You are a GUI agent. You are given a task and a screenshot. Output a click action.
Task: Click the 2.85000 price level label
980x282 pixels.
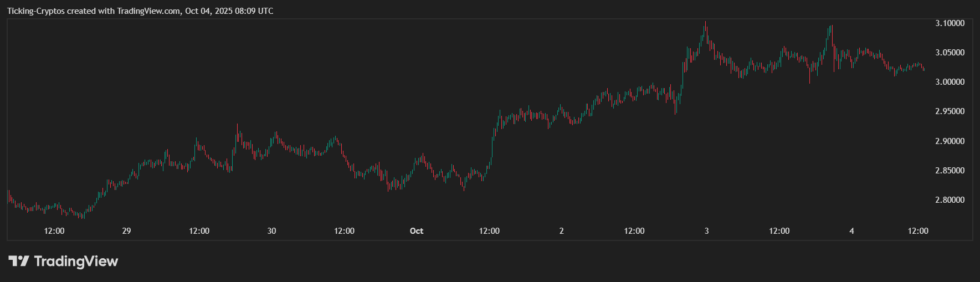(950, 171)
